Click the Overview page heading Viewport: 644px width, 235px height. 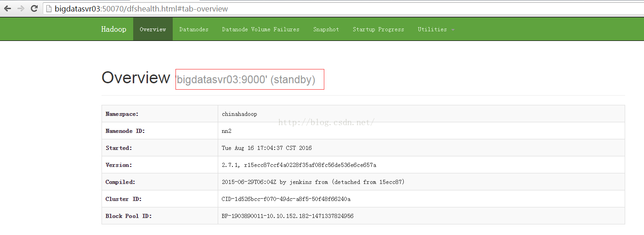[136, 78]
